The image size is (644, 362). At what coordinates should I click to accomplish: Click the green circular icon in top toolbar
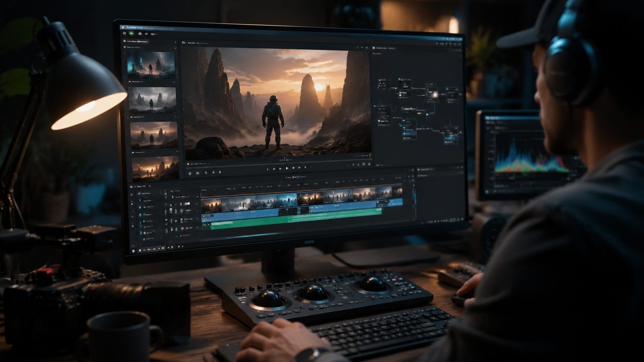point(132,34)
